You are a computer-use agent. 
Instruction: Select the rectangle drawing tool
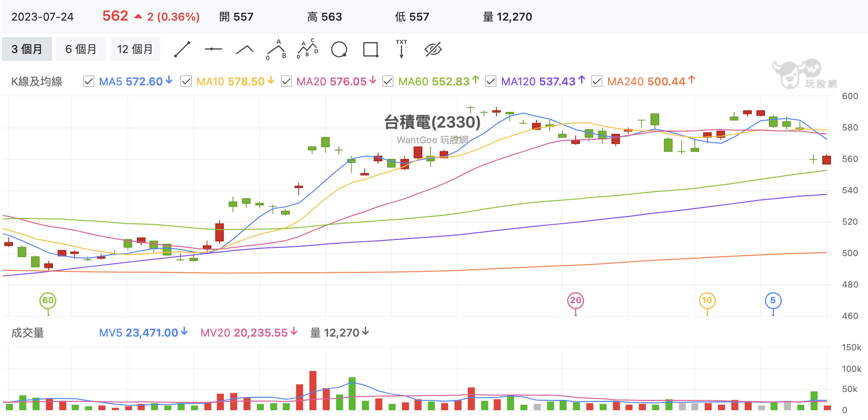click(370, 50)
